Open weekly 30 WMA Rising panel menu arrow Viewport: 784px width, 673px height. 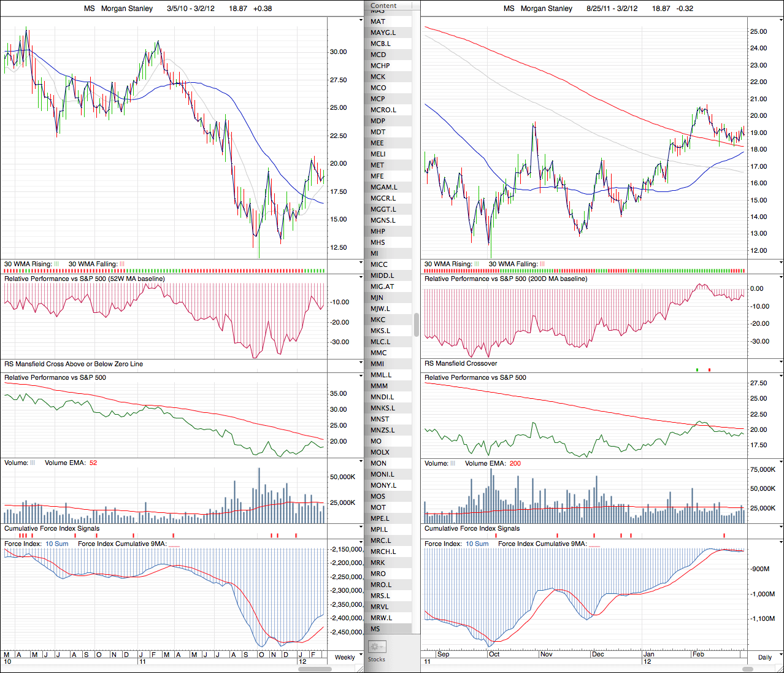click(x=361, y=263)
